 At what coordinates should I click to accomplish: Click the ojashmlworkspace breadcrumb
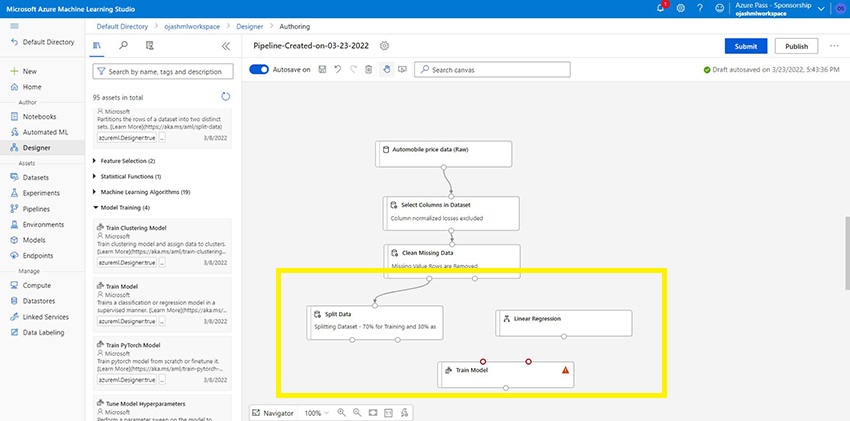coord(192,27)
